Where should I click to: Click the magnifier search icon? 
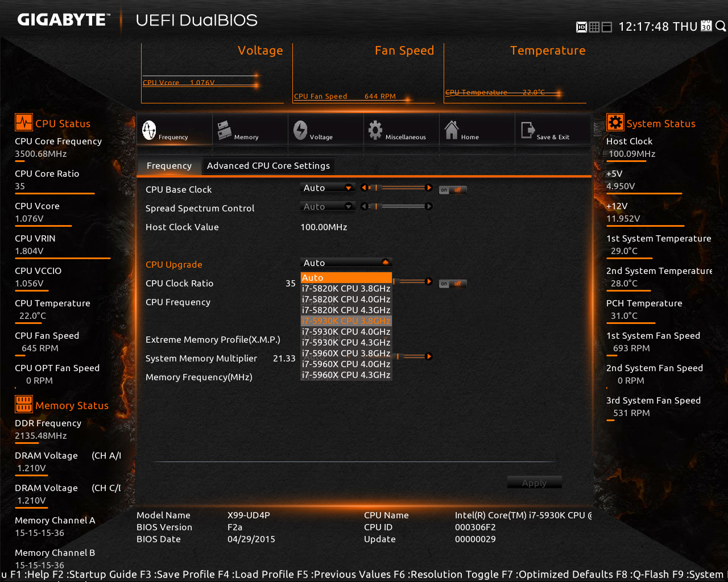click(x=721, y=26)
